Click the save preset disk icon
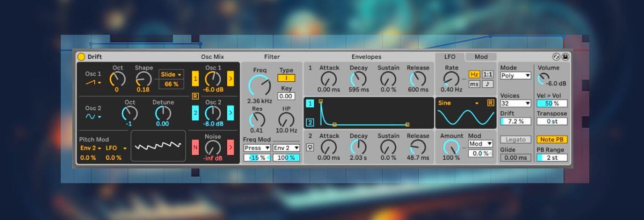 point(565,57)
